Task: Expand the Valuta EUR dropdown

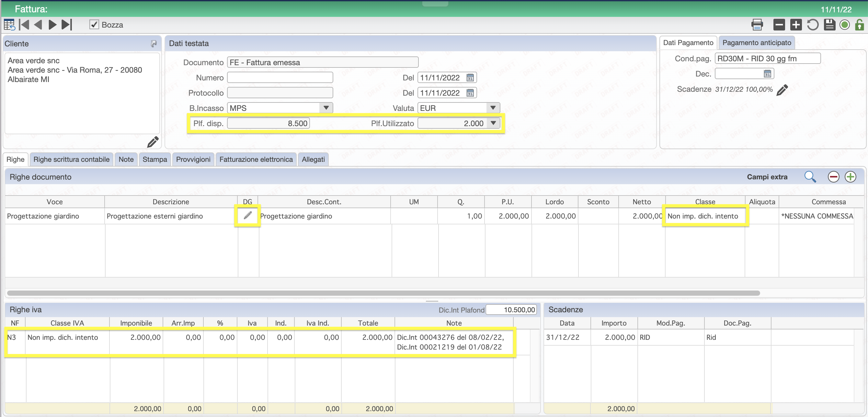Action: (493, 108)
